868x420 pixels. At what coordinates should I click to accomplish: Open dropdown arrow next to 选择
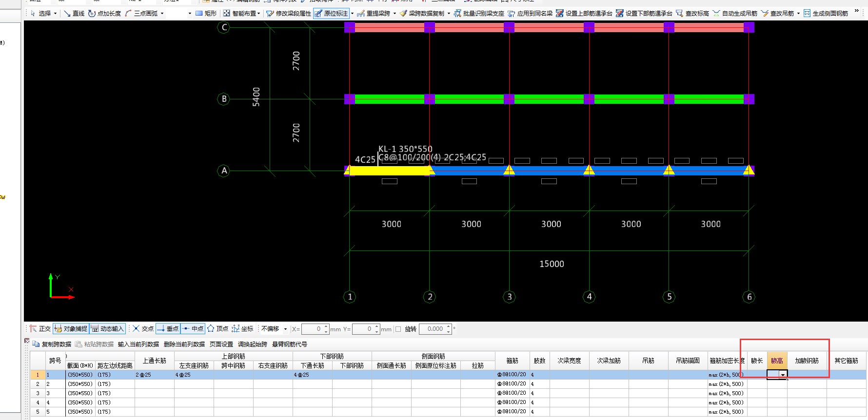(55, 14)
